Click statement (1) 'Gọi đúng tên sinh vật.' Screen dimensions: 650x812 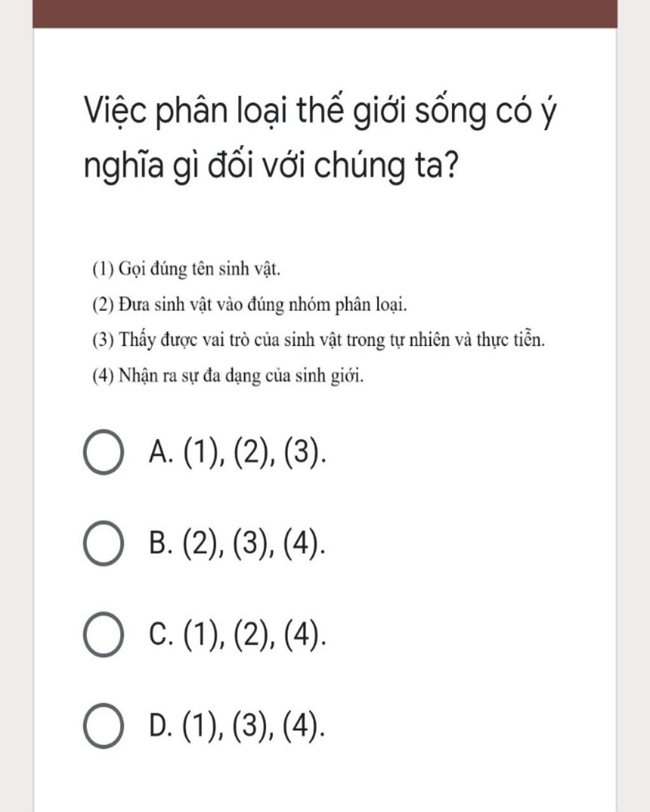187,270
